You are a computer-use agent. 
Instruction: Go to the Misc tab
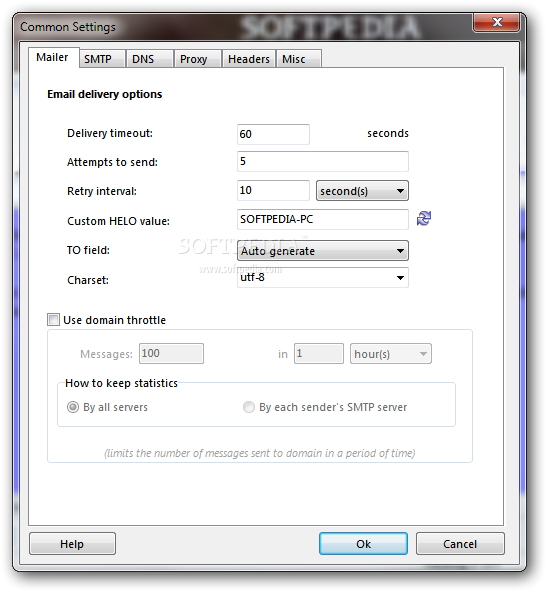pos(299,59)
